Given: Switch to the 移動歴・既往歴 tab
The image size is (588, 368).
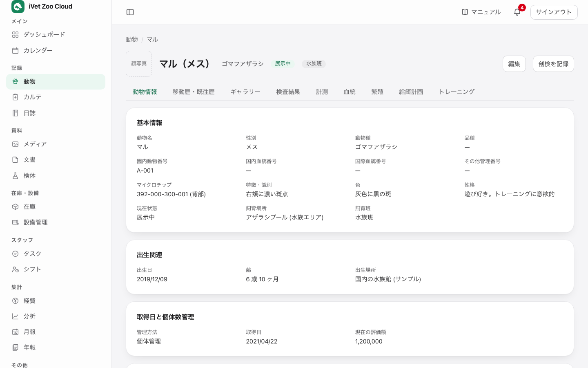Looking at the screenshot, I should point(194,92).
